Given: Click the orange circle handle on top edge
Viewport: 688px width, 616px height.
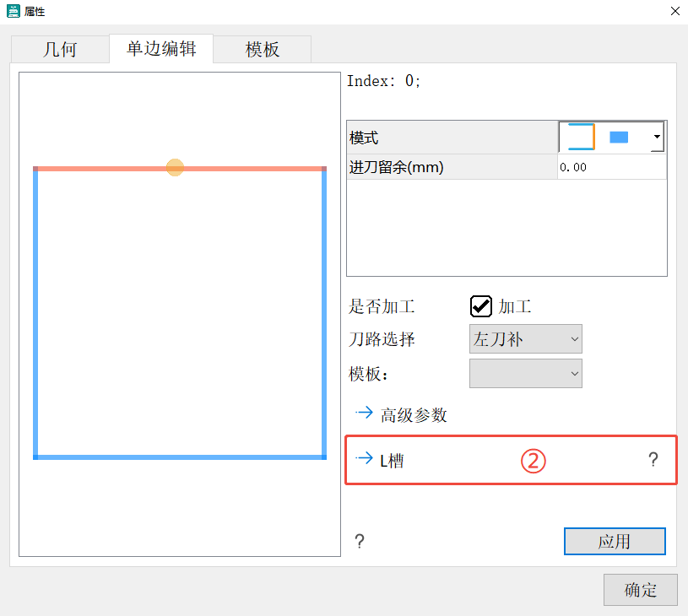Looking at the screenshot, I should coord(175,168).
